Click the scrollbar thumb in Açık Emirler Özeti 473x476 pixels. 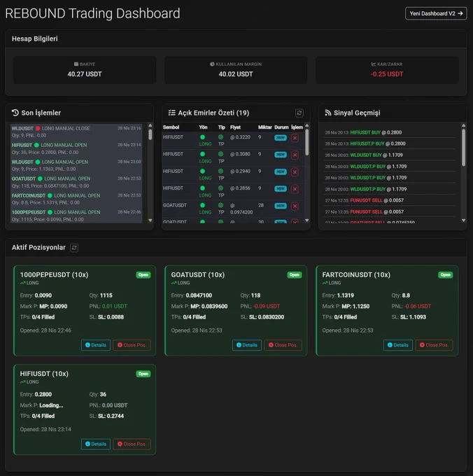[x=306, y=142]
